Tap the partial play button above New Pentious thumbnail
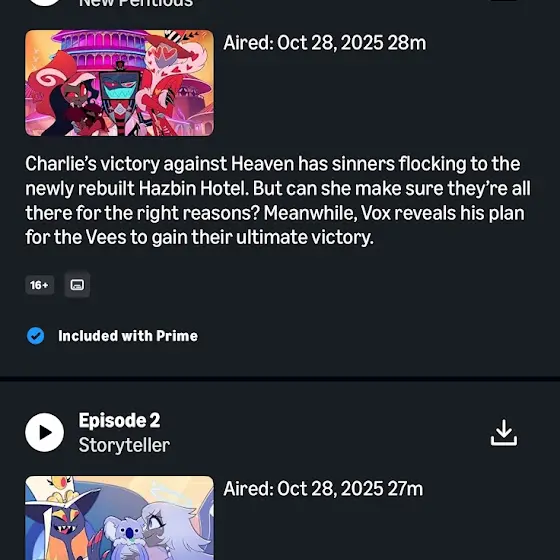The width and height of the screenshot is (560, 560). (x=45, y=3)
